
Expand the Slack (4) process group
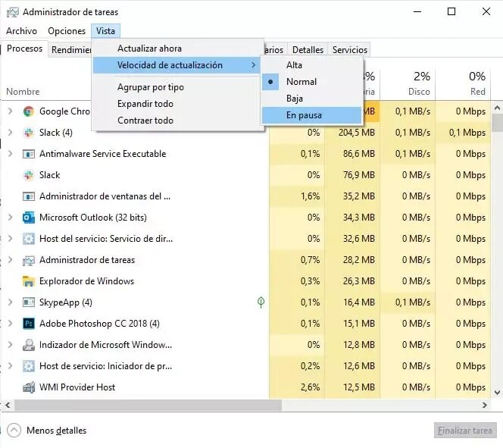pyautogui.click(x=11, y=133)
